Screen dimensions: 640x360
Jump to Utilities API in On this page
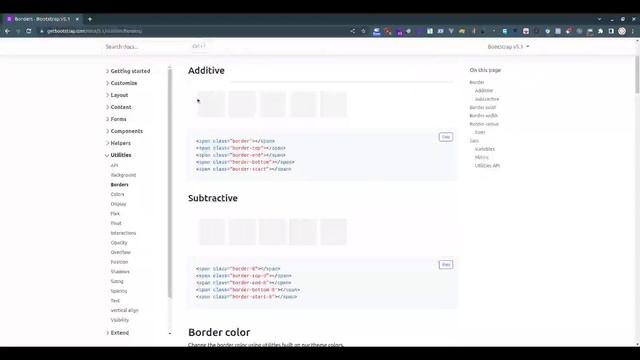coord(487,166)
